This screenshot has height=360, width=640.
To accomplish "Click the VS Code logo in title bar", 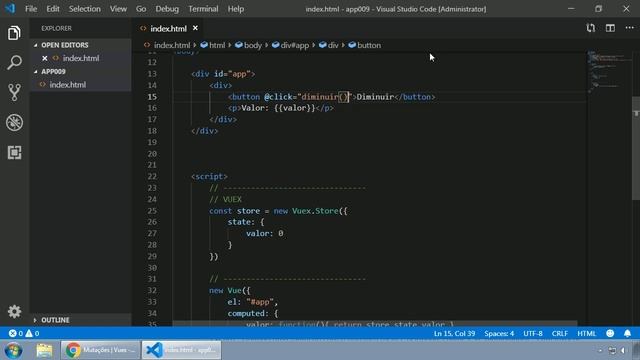I will [x=10, y=9].
